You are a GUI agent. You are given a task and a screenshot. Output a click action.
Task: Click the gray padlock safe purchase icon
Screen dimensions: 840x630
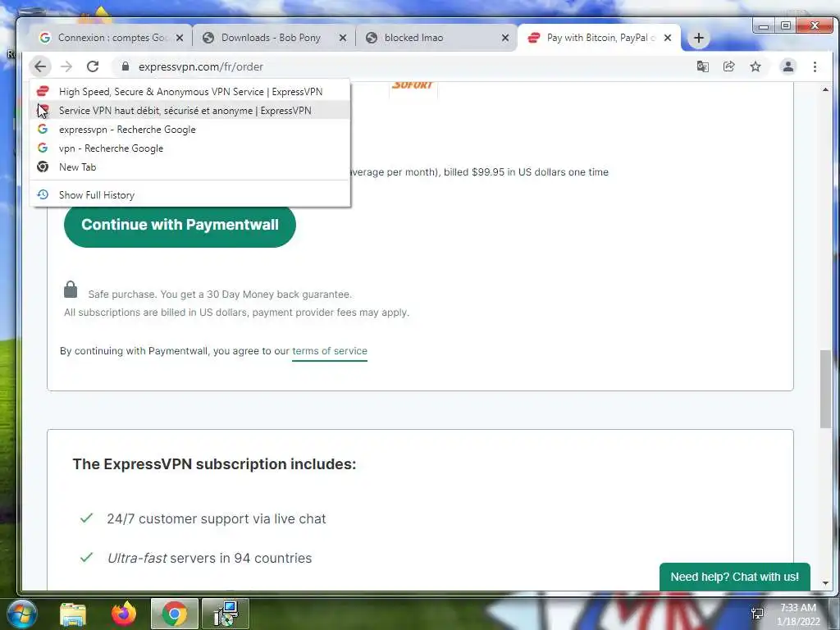[x=71, y=290]
